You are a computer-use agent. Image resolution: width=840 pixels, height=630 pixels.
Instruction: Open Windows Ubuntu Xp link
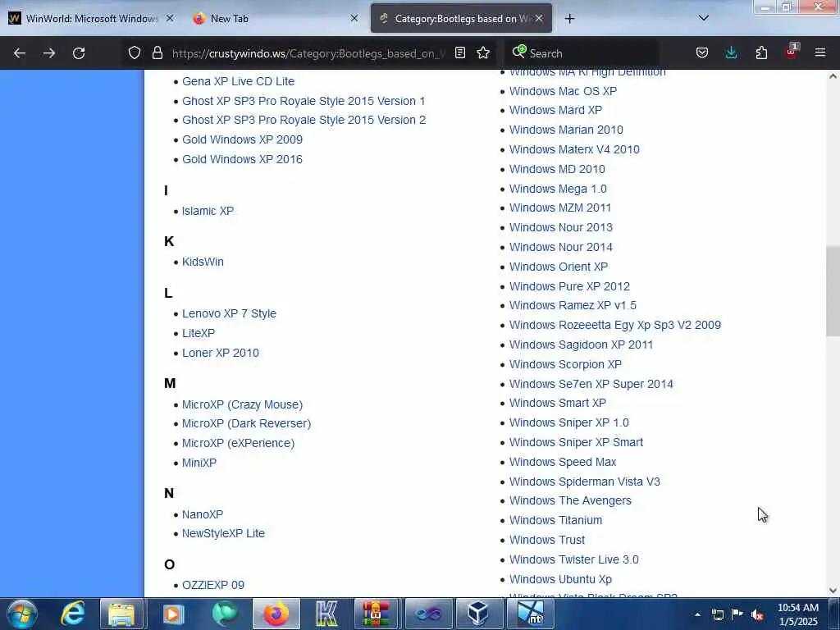pyautogui.click(x=560, y=579)
